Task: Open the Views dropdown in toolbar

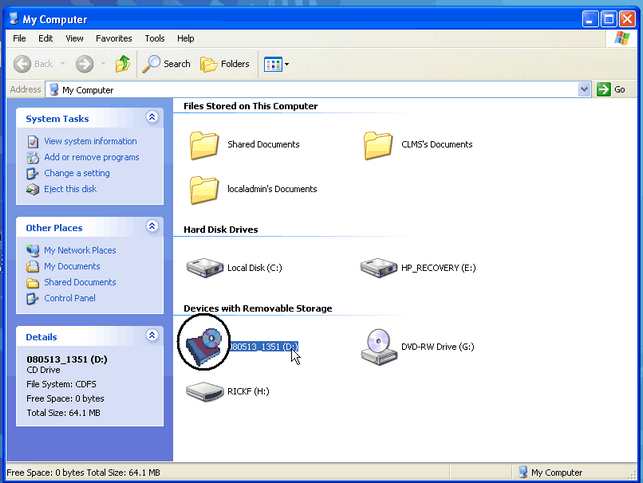Action: pyautogui.click(x=276, y=64)
